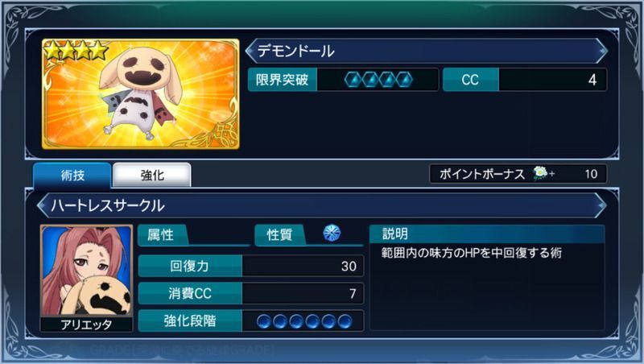Click the flower icon in ポイントボーナス
Viewport: 644px width, 364px height.
click(540, 173)
